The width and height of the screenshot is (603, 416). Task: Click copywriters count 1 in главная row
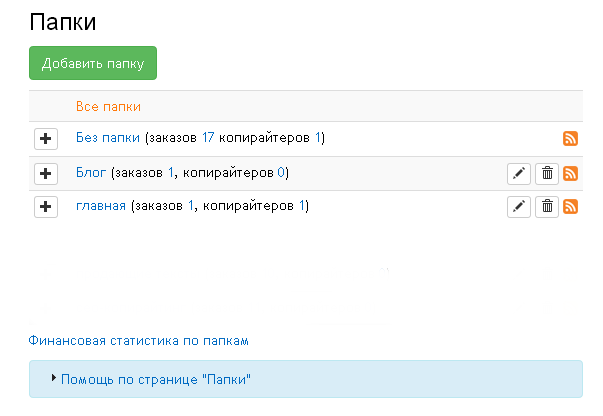pyautogui.click(x=302, y=206)
